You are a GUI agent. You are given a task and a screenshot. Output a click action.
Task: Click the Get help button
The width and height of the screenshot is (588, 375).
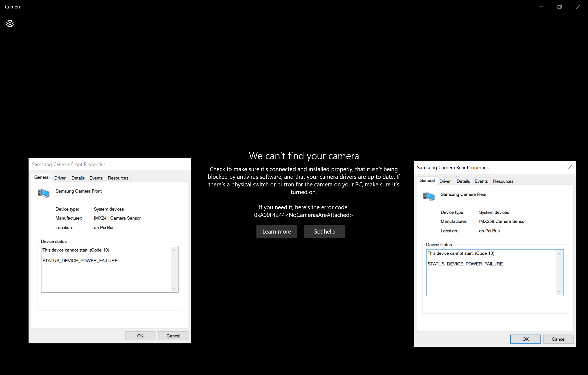324,231
